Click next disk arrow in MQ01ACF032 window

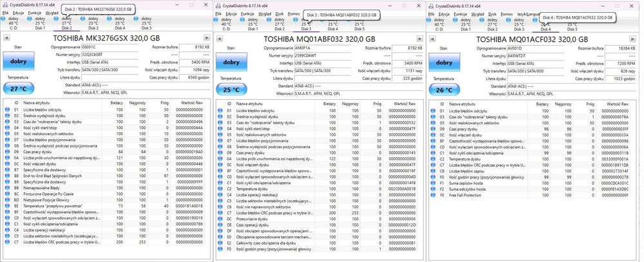click(x=632, y=39)
